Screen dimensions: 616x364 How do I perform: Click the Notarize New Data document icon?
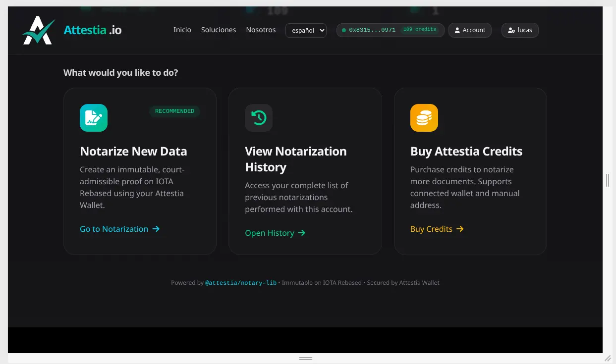tap(94, 118)
